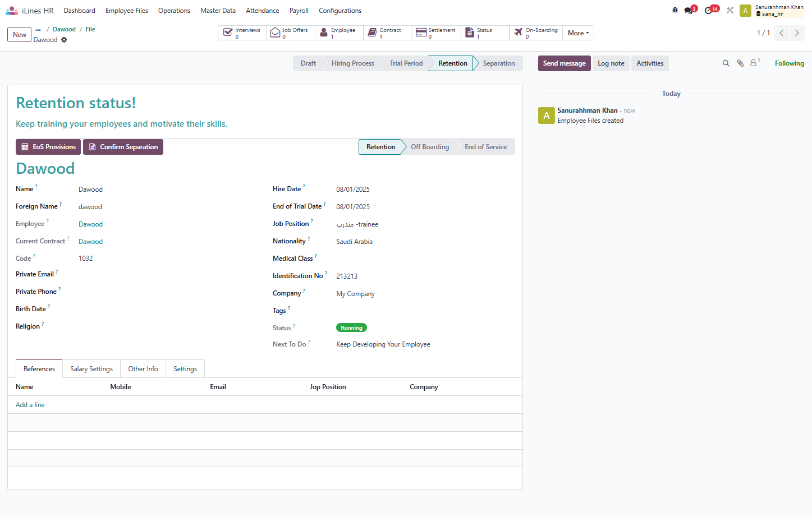The image size is (812, 517).
Task: Go to the previous record arrow
Action: (x=781, y=33)
